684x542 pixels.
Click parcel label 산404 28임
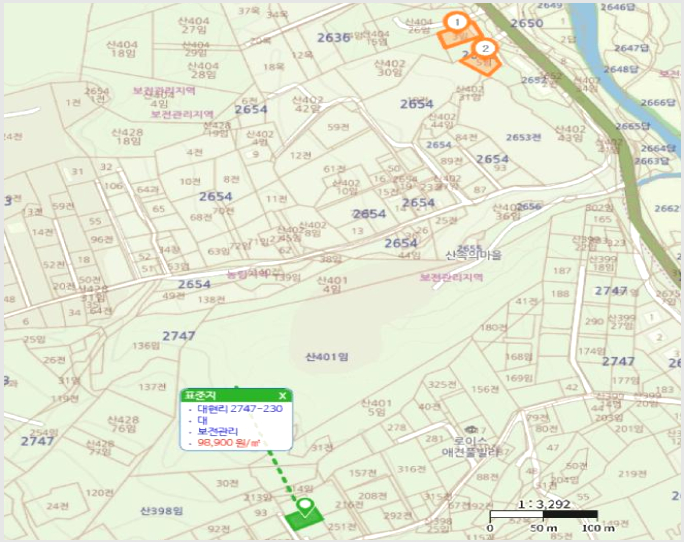click(203, 70)
